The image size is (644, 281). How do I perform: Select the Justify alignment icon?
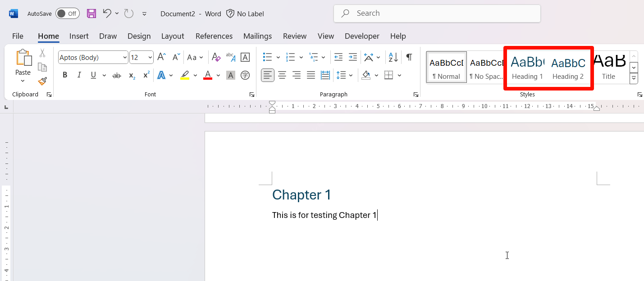(311, 75)
